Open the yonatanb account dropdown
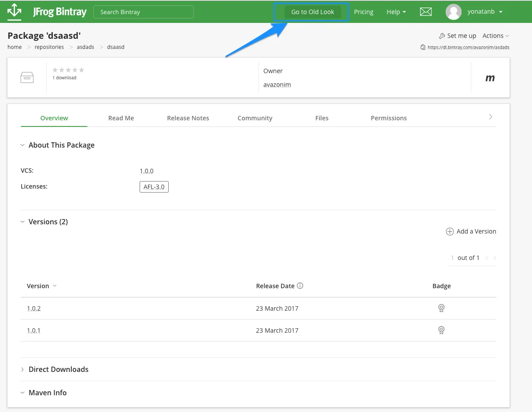Screen dimensions: 532x412 click(485, 12)
